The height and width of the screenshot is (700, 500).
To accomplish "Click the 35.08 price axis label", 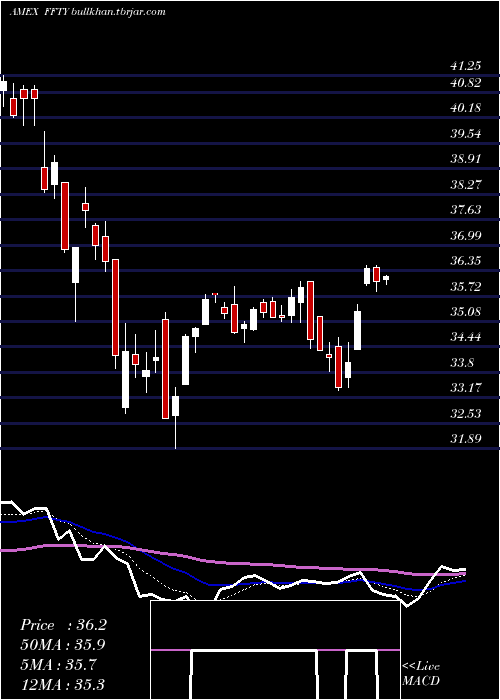I will [465, 311].
